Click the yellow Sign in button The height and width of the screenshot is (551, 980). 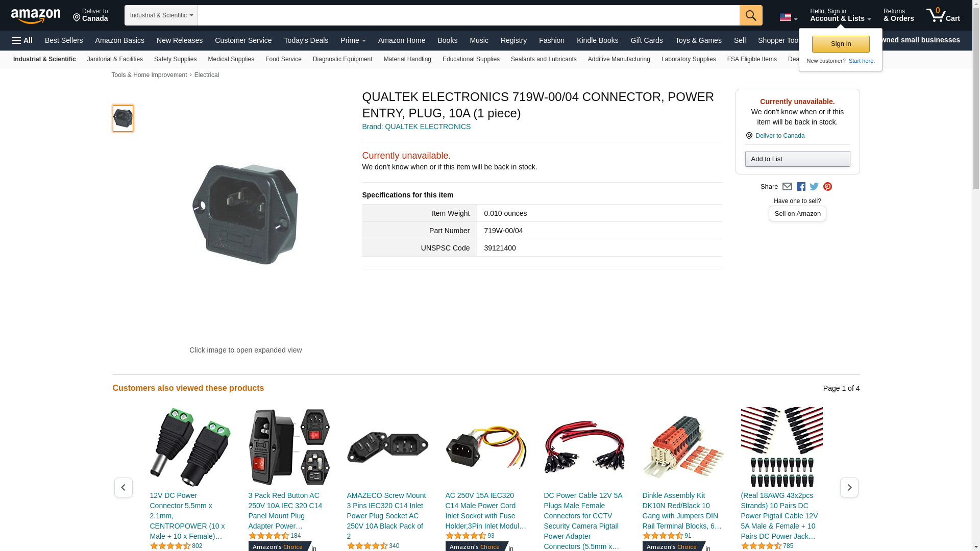click(841, 44)
